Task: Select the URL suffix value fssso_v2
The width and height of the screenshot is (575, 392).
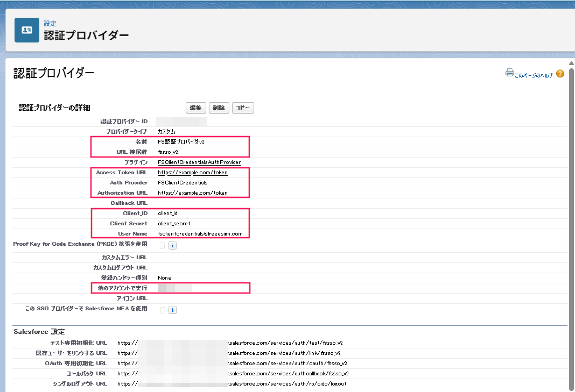Action: [168, 152]
